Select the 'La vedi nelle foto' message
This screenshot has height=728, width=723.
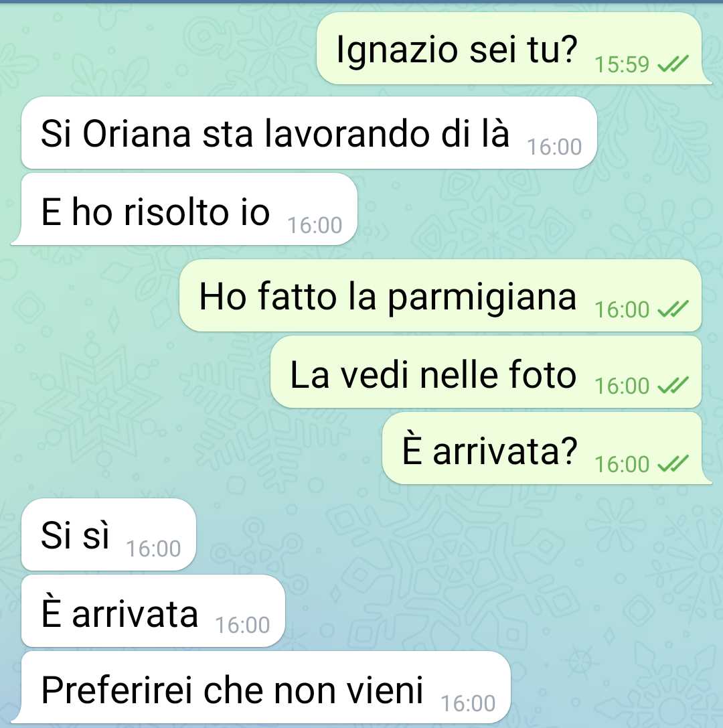[x=486, y=372]
